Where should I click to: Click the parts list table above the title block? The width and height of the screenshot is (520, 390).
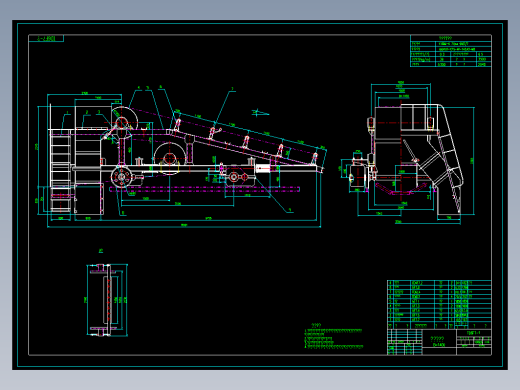point(439,304)
